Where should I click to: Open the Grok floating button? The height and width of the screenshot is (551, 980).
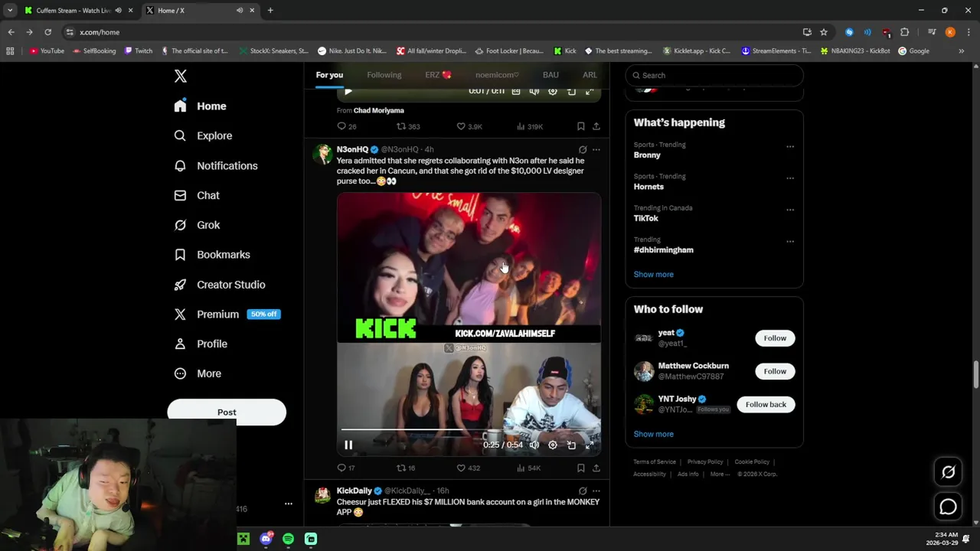[x=949, y=472]
